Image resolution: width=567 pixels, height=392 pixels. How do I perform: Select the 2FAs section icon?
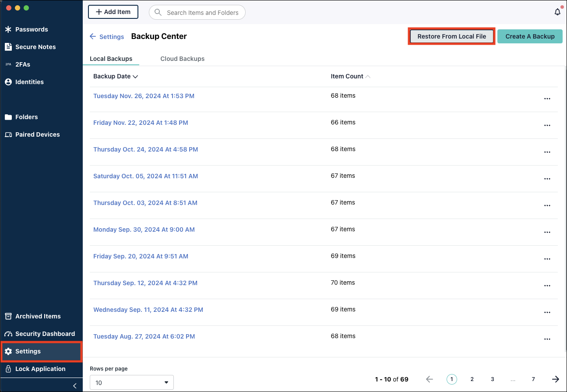coord(9,64)
